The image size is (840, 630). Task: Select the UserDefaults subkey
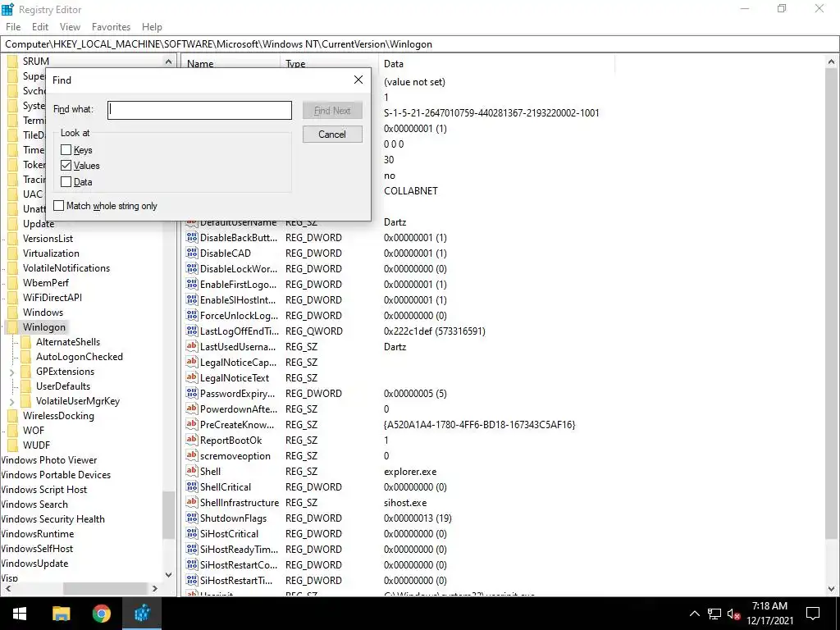coord(63,386)
